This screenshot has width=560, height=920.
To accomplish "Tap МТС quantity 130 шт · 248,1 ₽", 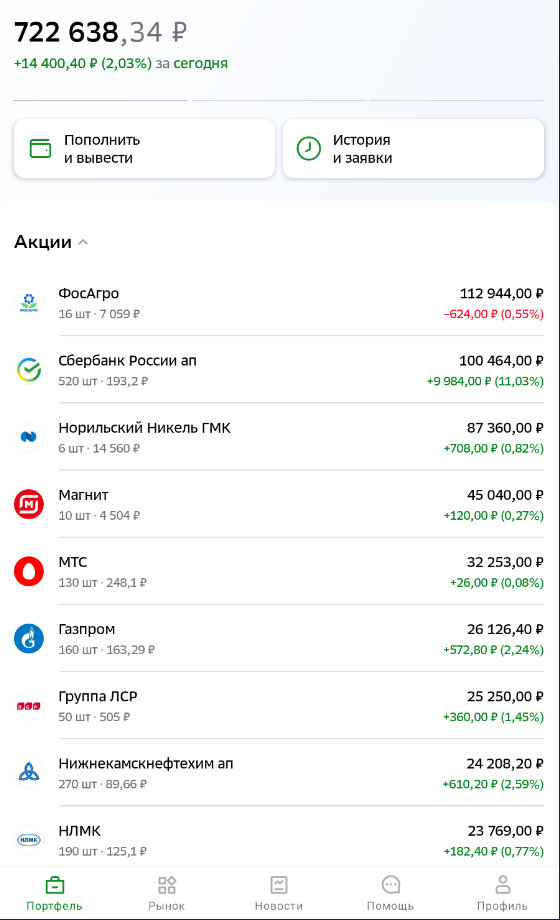I will tap(103, 583).
